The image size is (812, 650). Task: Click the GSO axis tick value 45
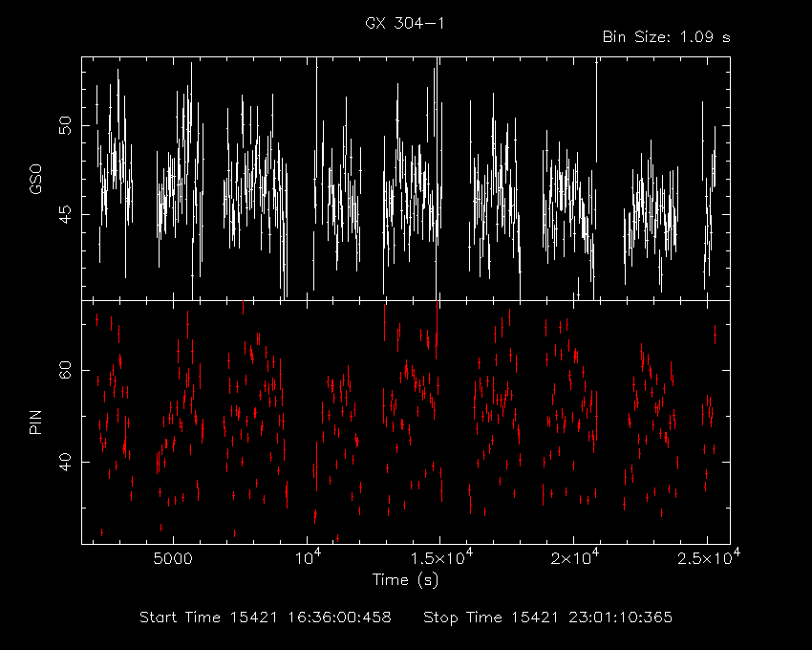tap(65, 214)
